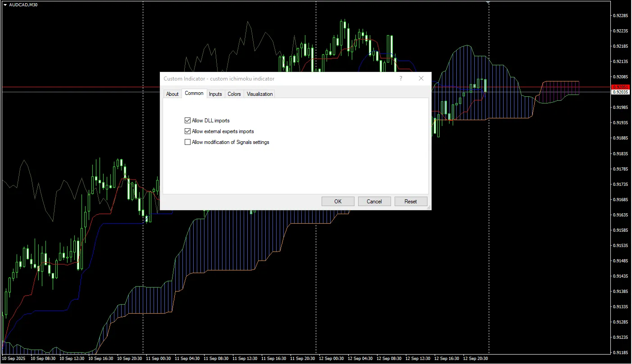Show the Visualization tab
The height and width of the screenshot is (364, 632).
pyautogui.click(x=259, y=94)
